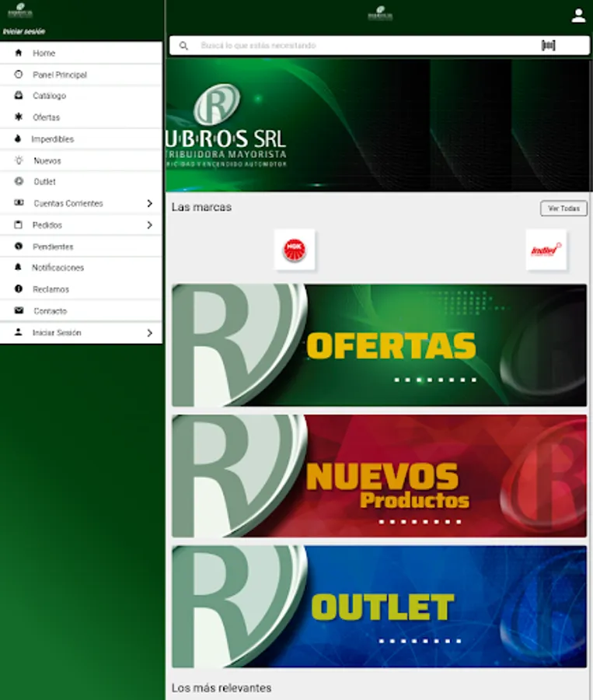
Task: Click the lightbulb icon beside Nuevos
Action: 19,159
